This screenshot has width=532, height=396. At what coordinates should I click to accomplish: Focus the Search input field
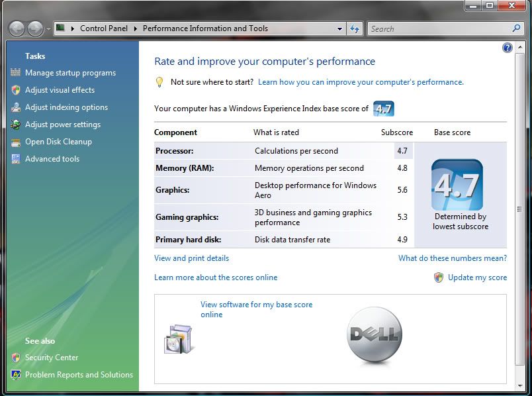(x=440, y=29)
